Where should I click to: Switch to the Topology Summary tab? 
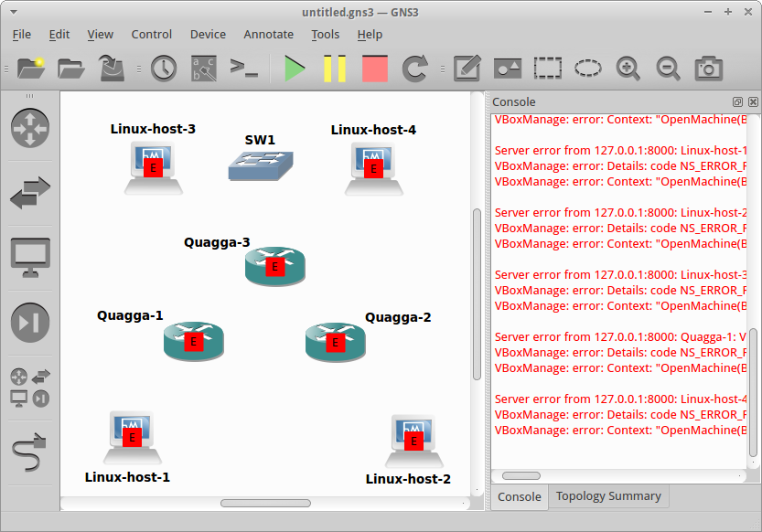pyautogui.click(x=607, y=496)
